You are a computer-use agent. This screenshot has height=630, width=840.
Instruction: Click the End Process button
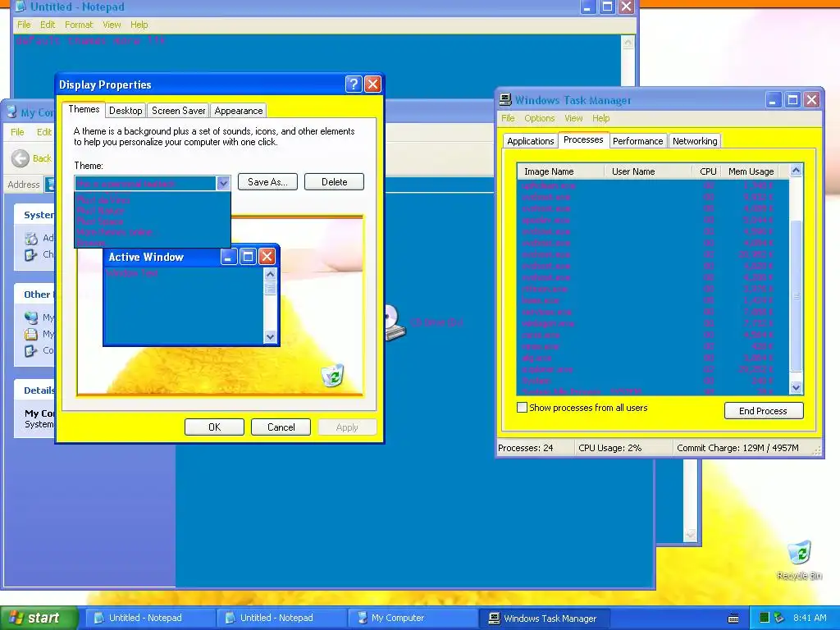tap(764, 411)
